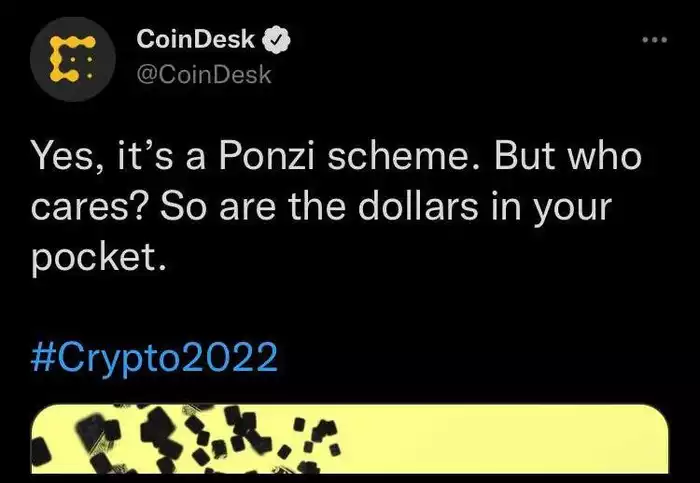Open the three-dot more options menu
This screenshot has width=700, height=483.
[653, 40]
